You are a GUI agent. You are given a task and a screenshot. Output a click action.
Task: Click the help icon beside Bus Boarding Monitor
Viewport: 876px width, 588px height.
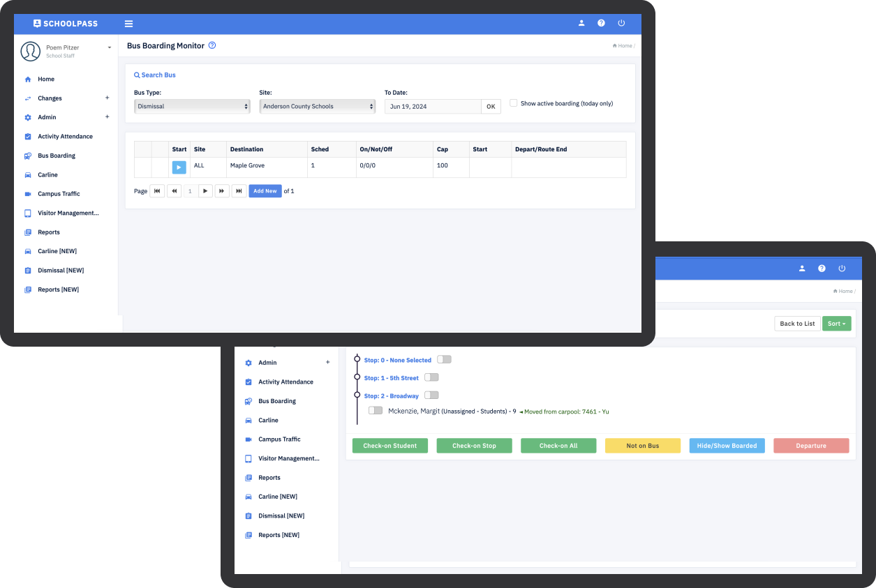(x=212, y=45)
